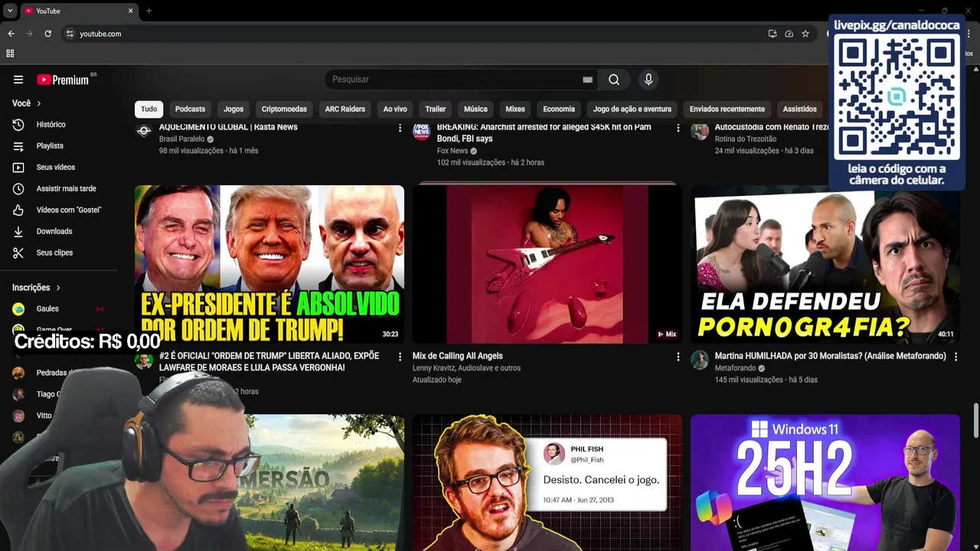The height and width of the screenshot is (551, 980).
Task: Click the Metaforando channel avatar
Action: pyautogui.click(x=700, y=360)
